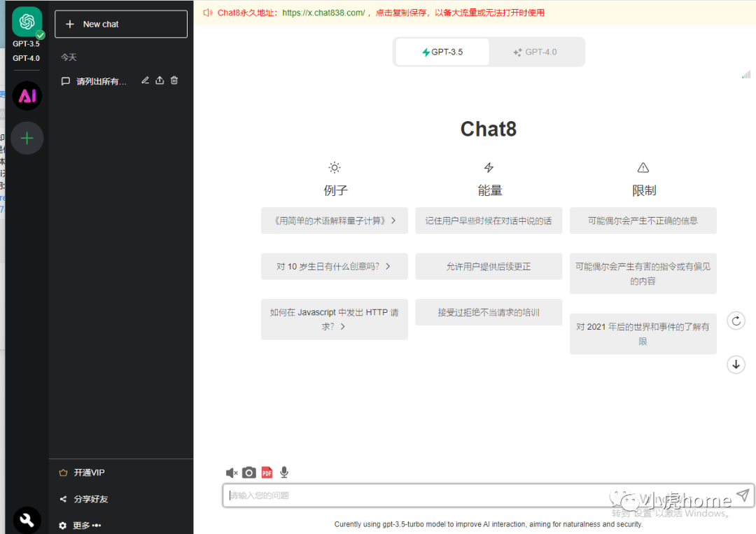Click the send message paper plane icon

tap(743, 495)
